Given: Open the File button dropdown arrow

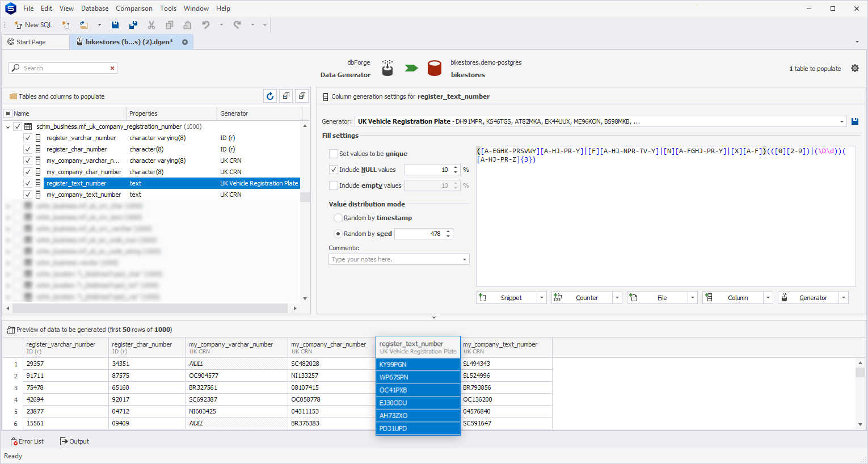Looking at the screenshot, I should coord(693,298).
